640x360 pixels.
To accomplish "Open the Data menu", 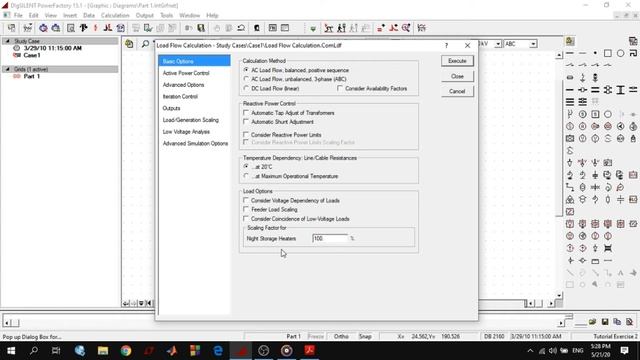I will coord(89,15).
